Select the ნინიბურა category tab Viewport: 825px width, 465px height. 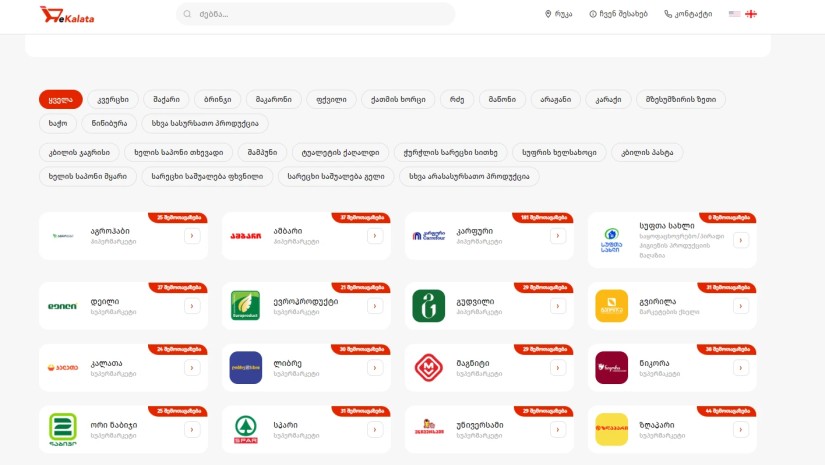tap(109, 124)
